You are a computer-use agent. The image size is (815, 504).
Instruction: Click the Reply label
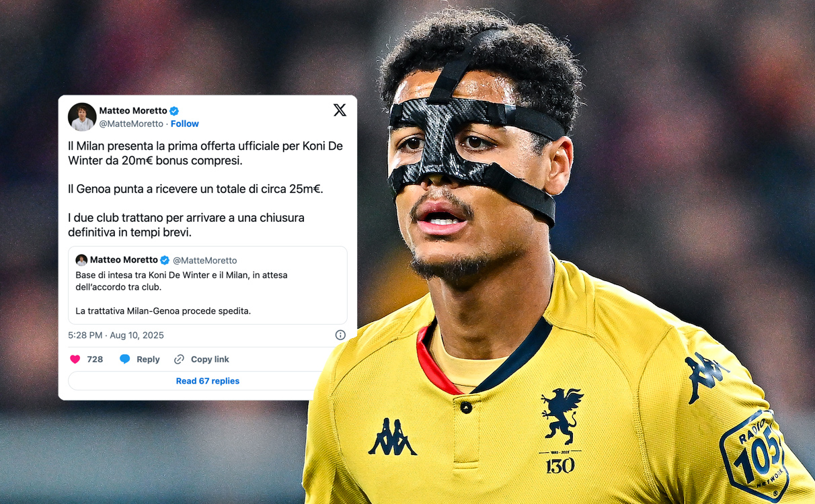(x=148, y=360)
